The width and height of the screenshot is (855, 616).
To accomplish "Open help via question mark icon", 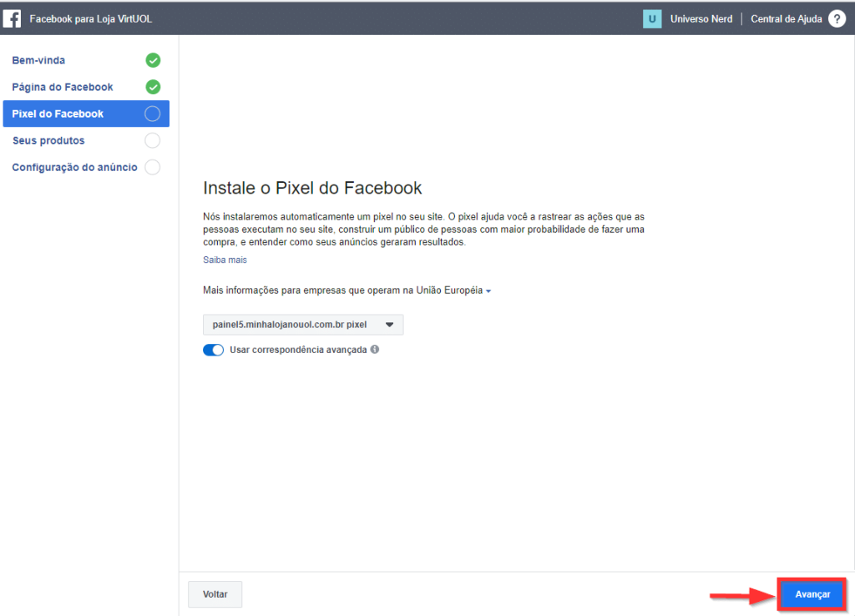I will tap(837, 19).
